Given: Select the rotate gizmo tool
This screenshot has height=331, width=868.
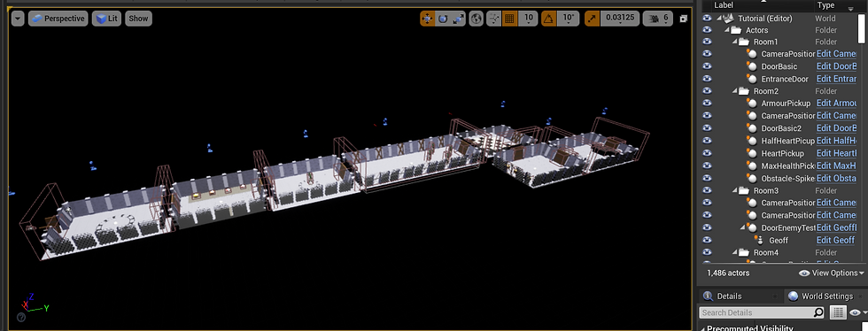Looking at the screenshot, I should 443,19.
